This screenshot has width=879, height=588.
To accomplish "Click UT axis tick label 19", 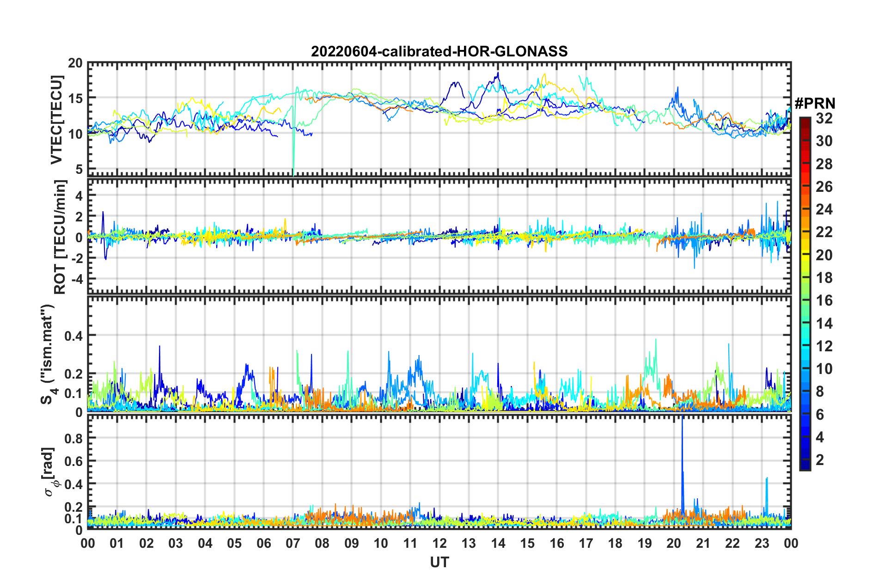I will (645, 543).
